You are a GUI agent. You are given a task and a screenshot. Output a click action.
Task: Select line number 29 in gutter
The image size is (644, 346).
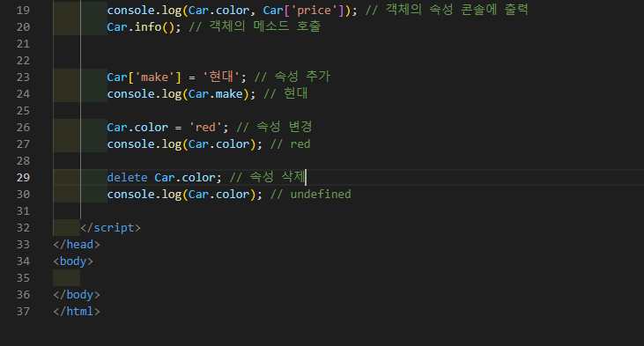pos(23,177)
